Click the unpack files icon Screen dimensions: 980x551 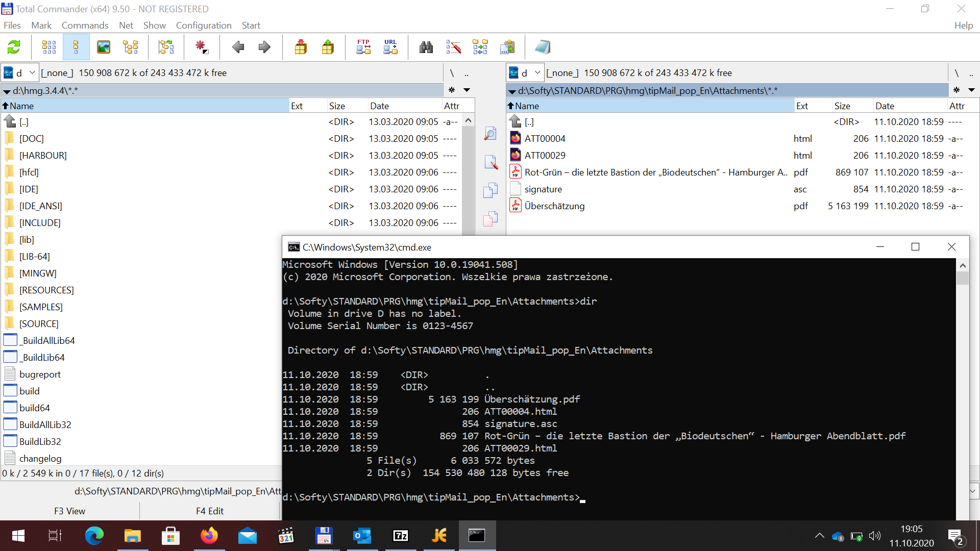pyautogui.click(x=328, y=47)
